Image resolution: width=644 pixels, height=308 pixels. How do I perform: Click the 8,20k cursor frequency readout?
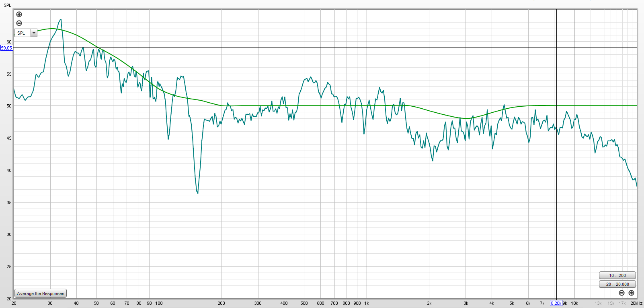[x=556, y=303]
